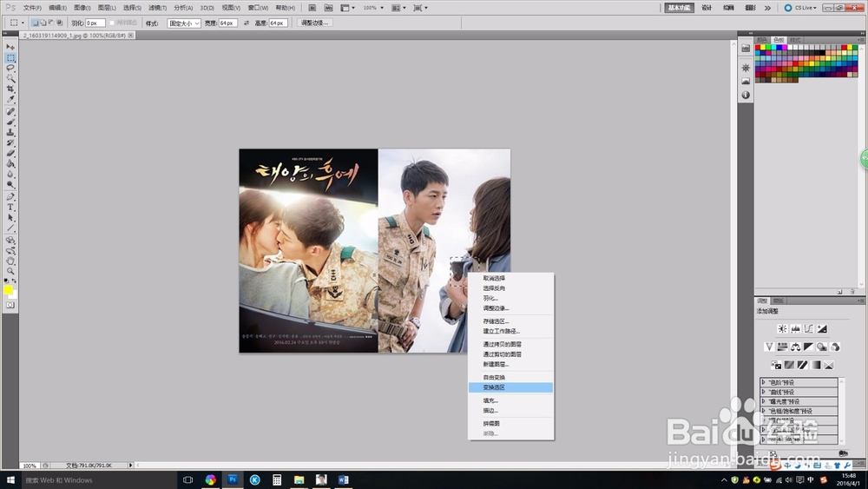The height and width of the screenshot is (489, 868).
Task: Enable New selection mode
Action: [x=35, y=23]
